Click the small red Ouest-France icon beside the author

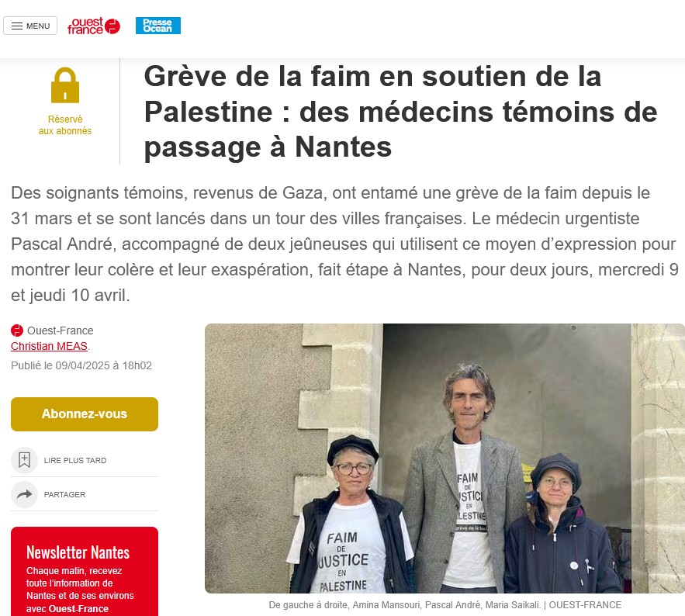point(17,330)
